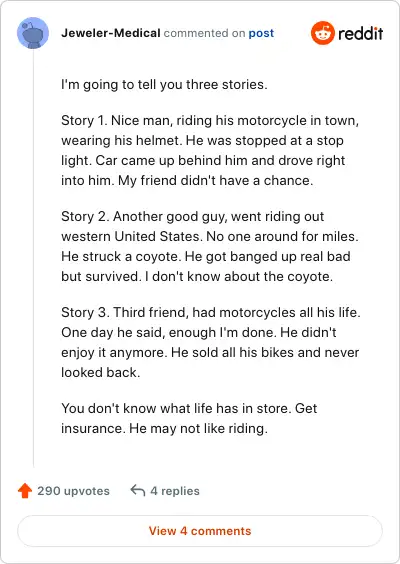The width and height of the screenshot is (400, 564).
Task: Open the Jeweler-Medical username profile link
Action: click(110, 33)
